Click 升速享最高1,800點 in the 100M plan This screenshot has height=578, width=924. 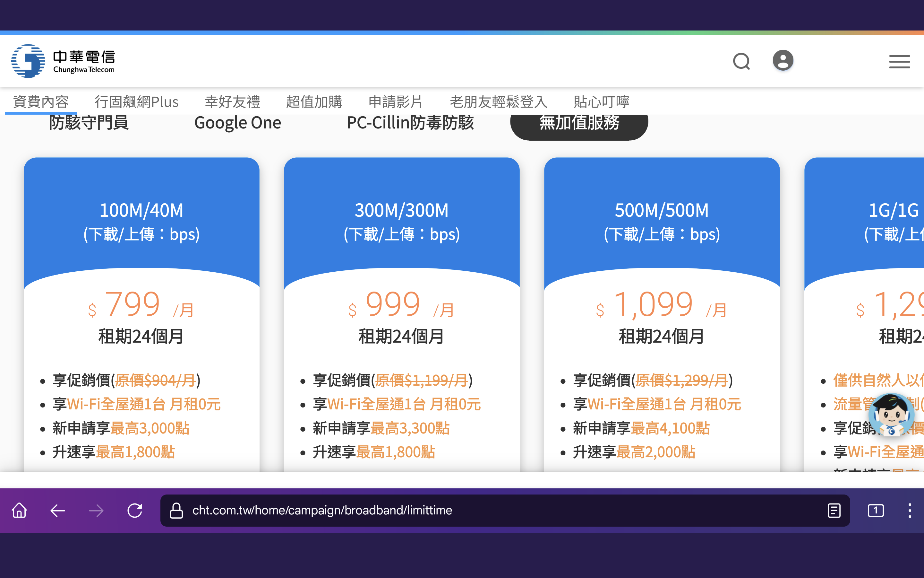[x=114, y=452]
